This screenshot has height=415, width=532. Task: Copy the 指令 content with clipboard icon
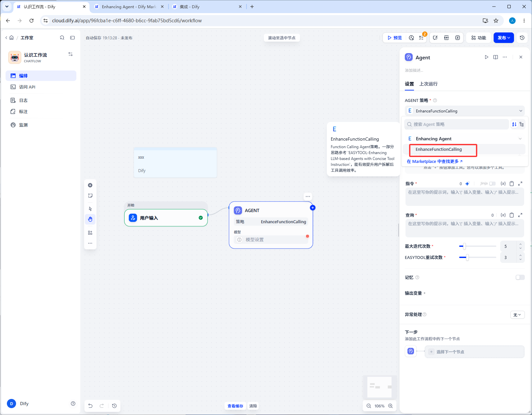512,184
